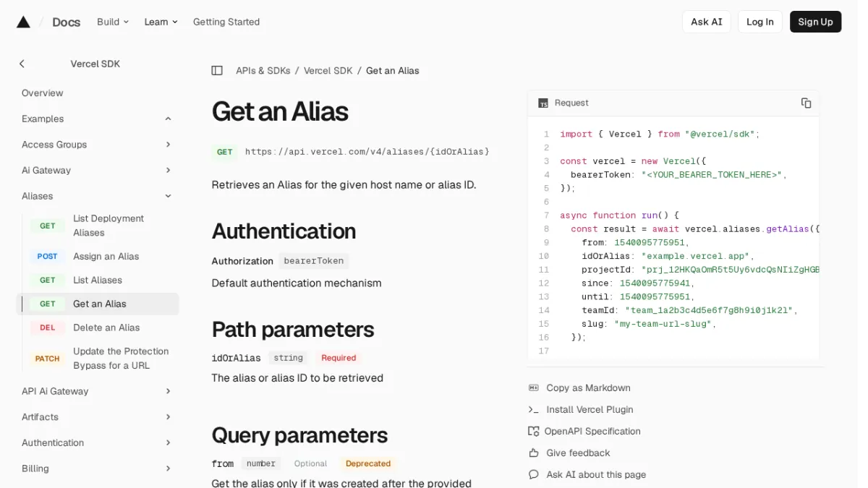Click the GET badge beside List Aliases
The image size is (868, 488).
tap(48, 280)
